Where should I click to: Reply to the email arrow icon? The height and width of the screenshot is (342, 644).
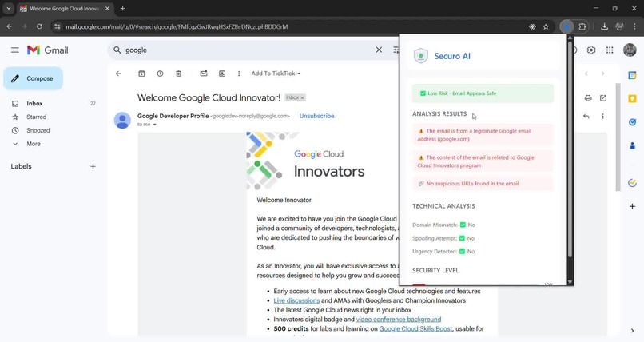click(x=586, y=116)
